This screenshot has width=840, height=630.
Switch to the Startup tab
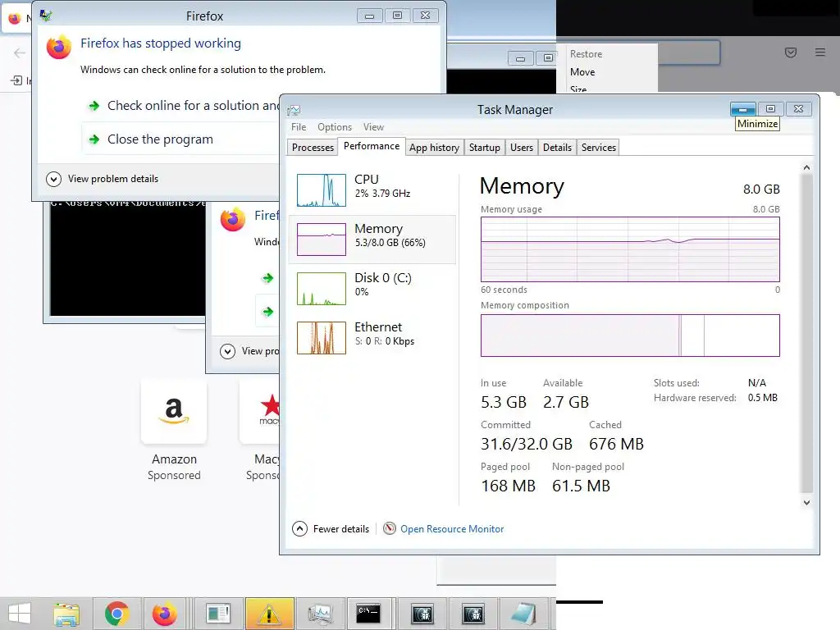tap(484, 148)
